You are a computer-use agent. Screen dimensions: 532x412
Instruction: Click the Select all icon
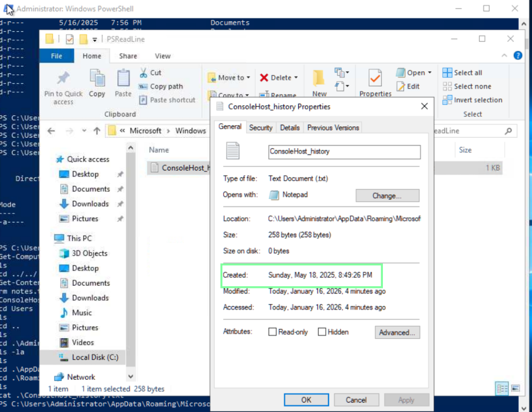[447, 73]
